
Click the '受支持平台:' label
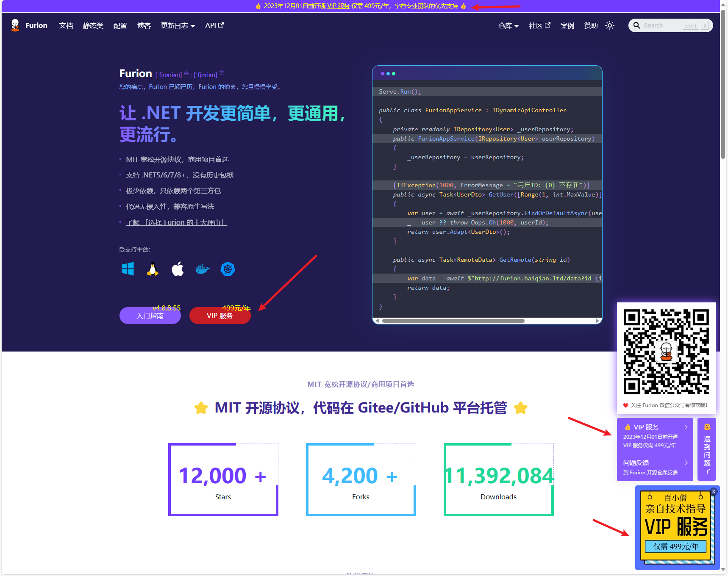135,249
